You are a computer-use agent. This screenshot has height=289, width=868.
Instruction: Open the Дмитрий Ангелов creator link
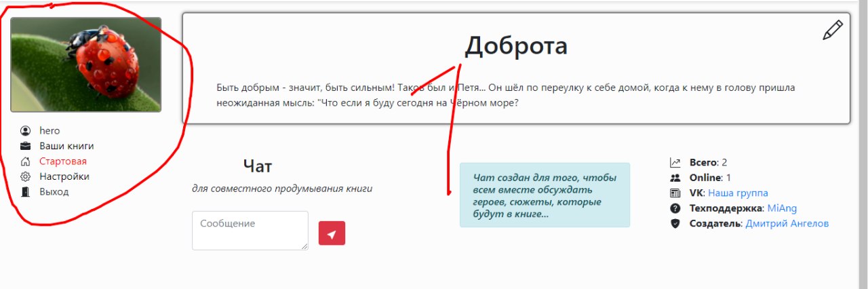click(787, 224)
